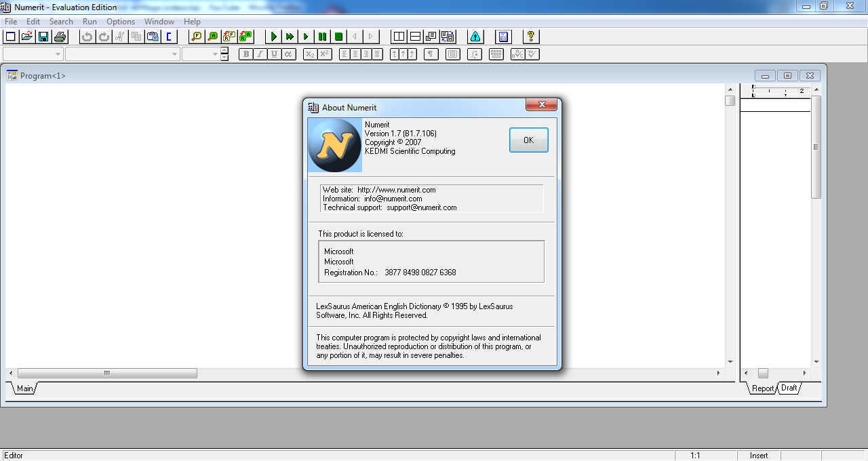868x461 pixels.
Task: Tile windows vertically with split icon
Action: 399,37
